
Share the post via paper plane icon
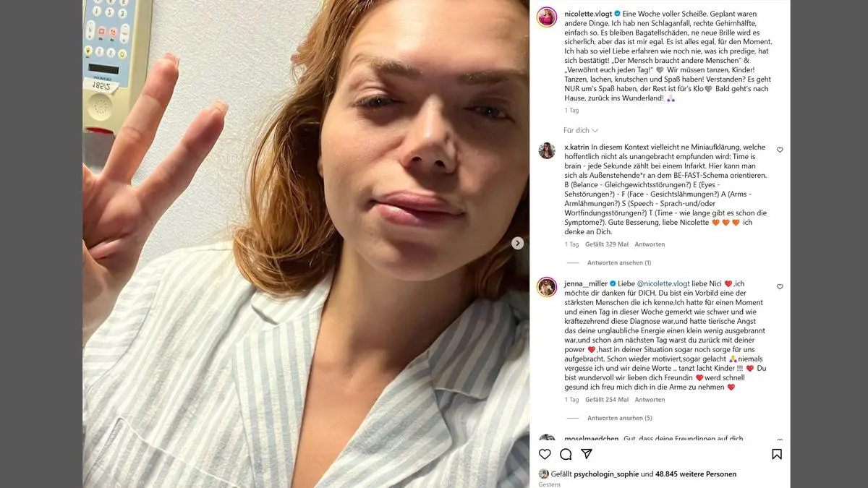pos(587,454)
